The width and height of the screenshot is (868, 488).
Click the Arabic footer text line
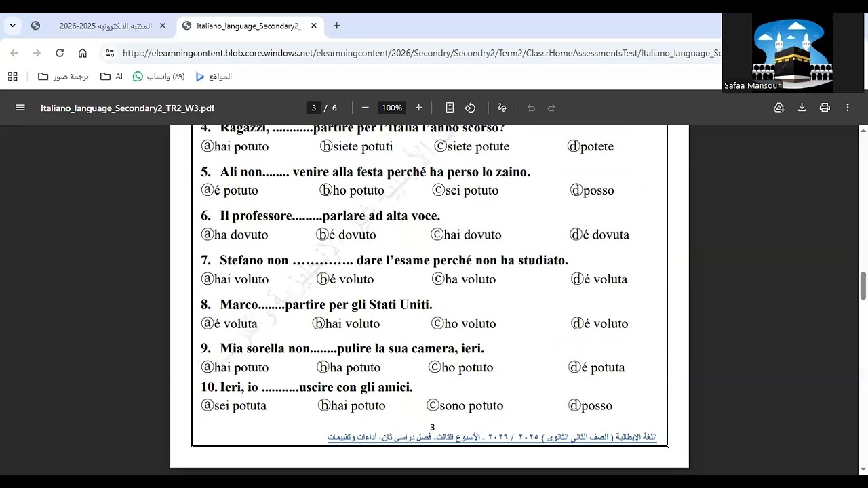tap(492, 437)
